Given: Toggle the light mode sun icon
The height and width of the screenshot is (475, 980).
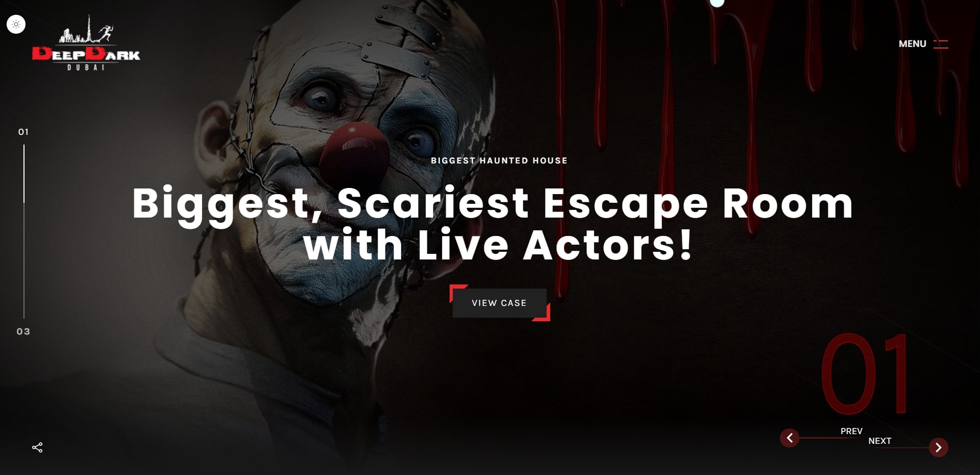Looking at the screenshot, I should point(16,24).
